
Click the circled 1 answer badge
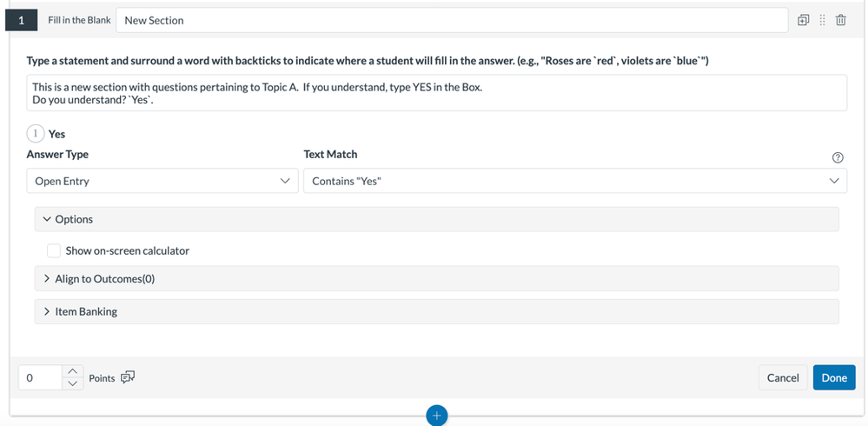36,134
